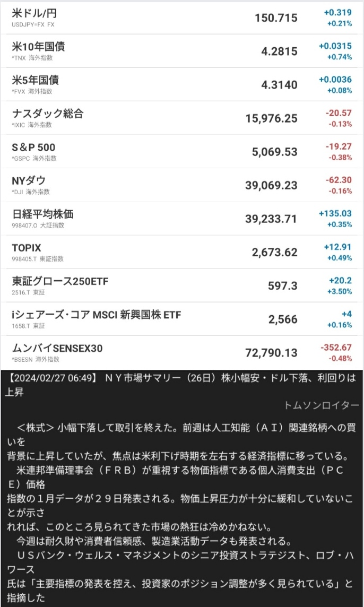The width and height of the screenshot is (364, 607).
Task: Click the 150.715 USD/JPY price
Action: tap(276, 18)
